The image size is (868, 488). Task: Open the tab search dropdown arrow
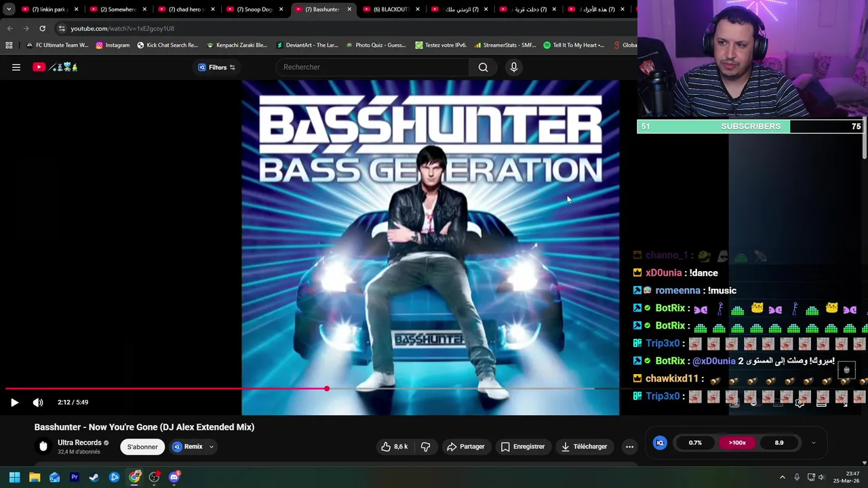click(9, 9)
